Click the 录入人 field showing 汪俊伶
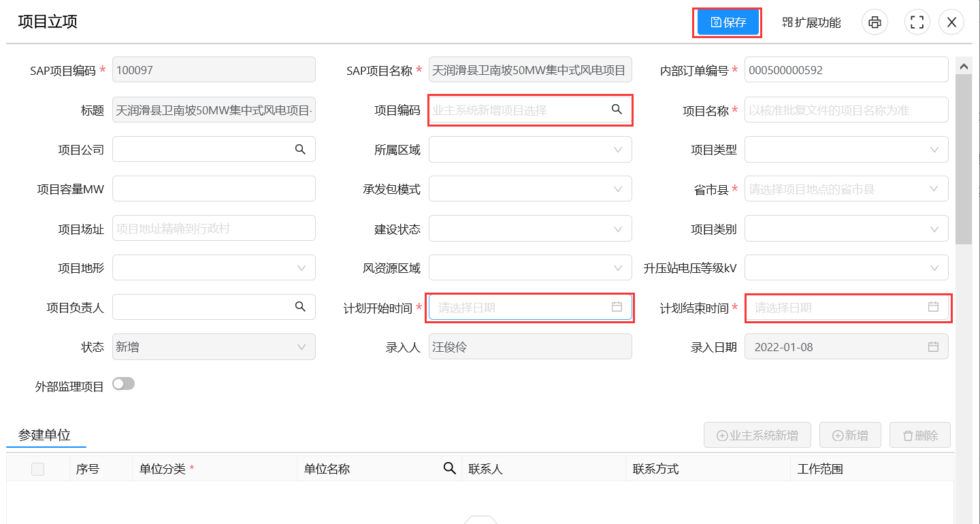Screen dimensions: 980x524 [530, 347]
